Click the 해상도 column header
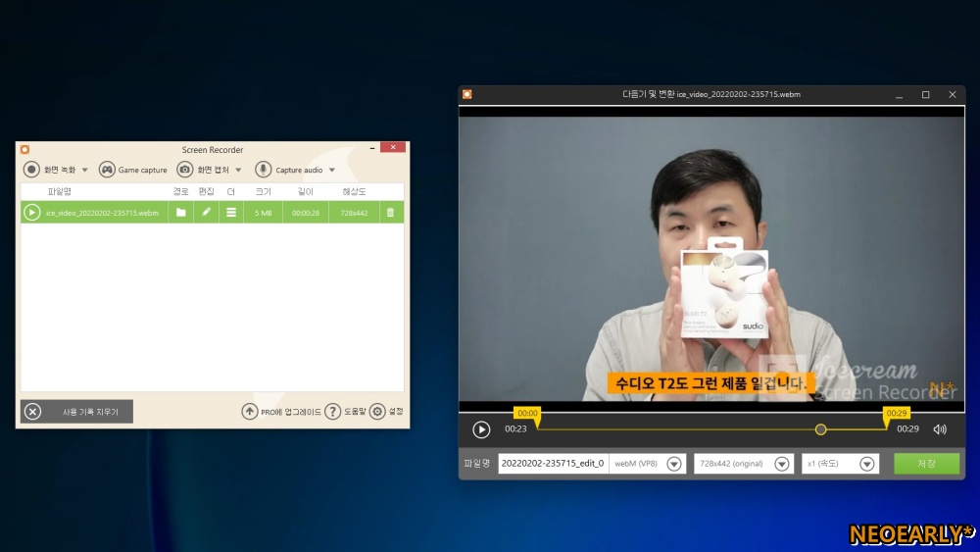The width and height of the screenshot is (980, 552). [354, 191]
